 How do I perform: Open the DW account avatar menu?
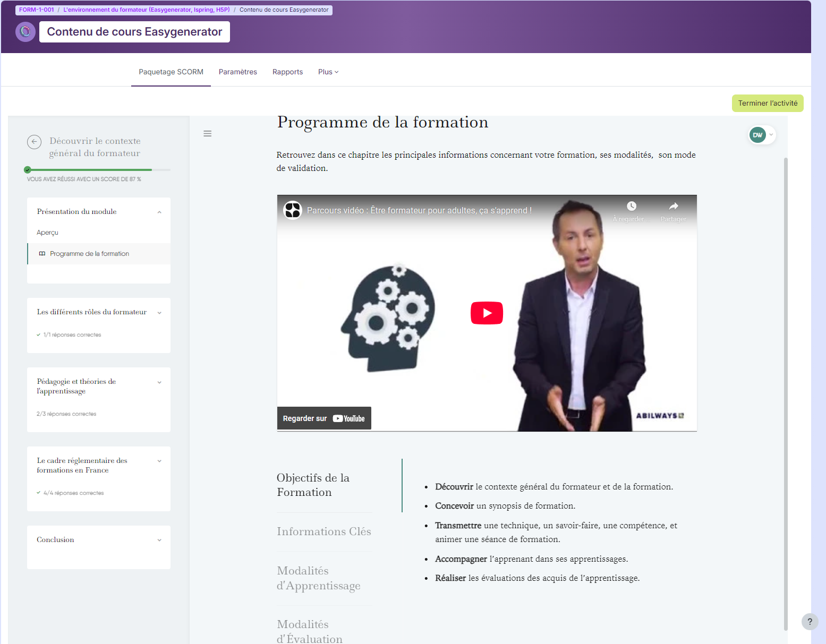pos(757,135)
